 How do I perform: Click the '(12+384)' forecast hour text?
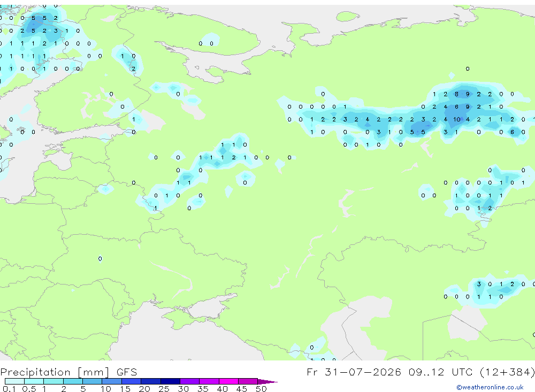507,372
